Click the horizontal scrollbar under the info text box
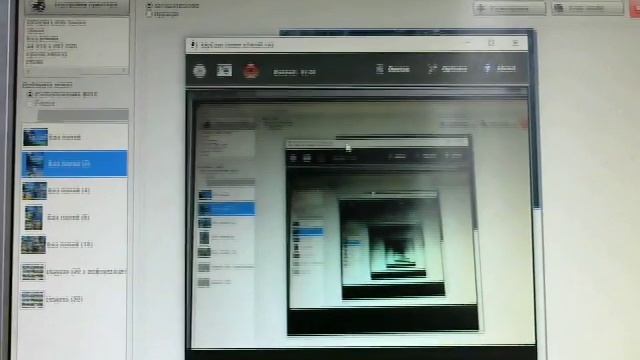This screenshot has width=640, height=360. 76,71
